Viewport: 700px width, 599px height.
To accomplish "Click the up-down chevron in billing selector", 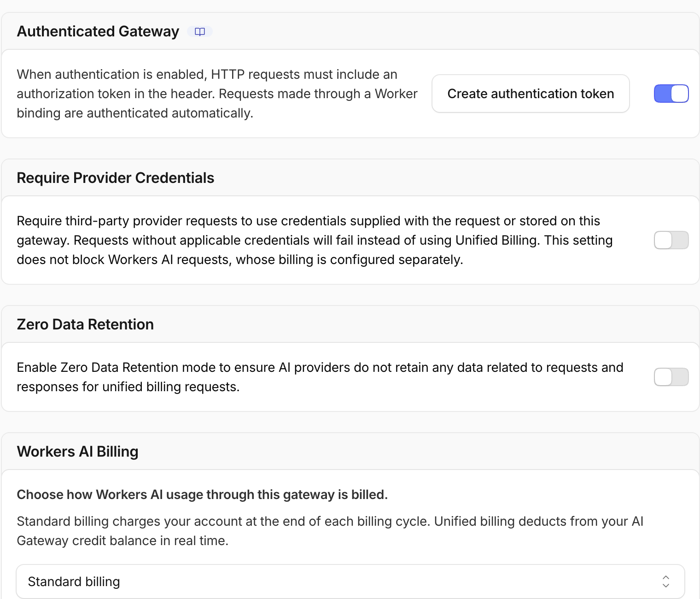I will [665, 581].
